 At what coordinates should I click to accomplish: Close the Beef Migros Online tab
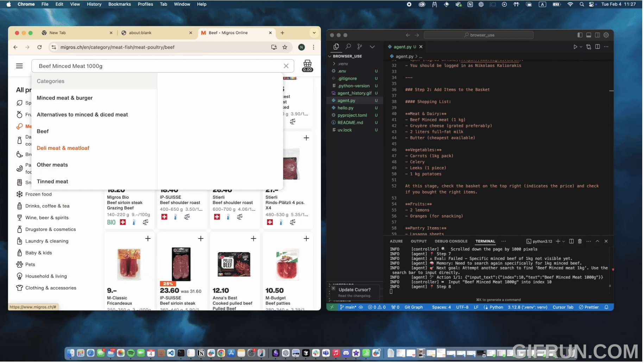pos(271,33)
